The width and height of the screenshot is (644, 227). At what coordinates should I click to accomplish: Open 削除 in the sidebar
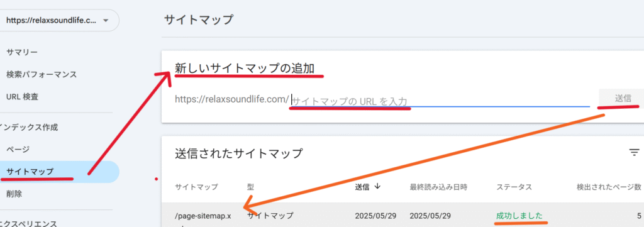click(14, 194)
